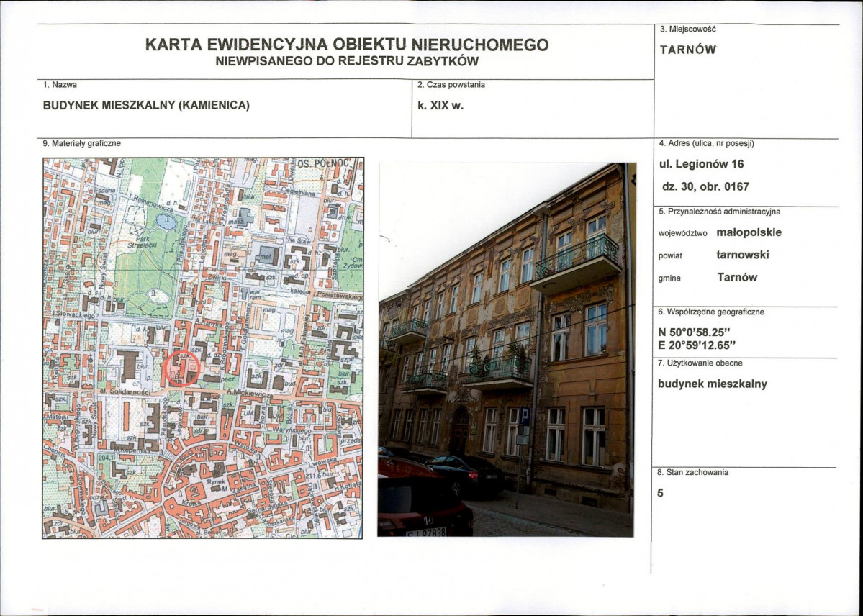Click the label "7. Użytkowanie obecne"
863x616 pixels.
click(x=700, y=363)
